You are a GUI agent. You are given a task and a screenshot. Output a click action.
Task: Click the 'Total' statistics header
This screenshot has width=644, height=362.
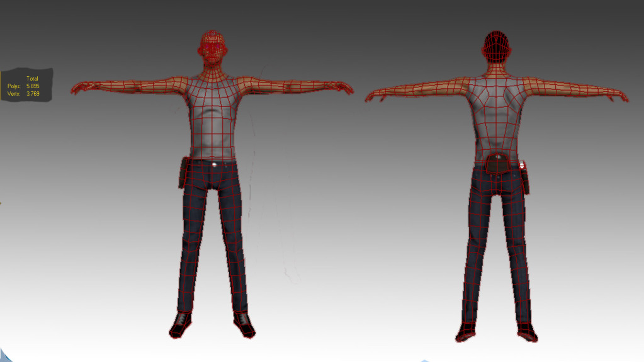pyautogui.click(x=33, y=79)
